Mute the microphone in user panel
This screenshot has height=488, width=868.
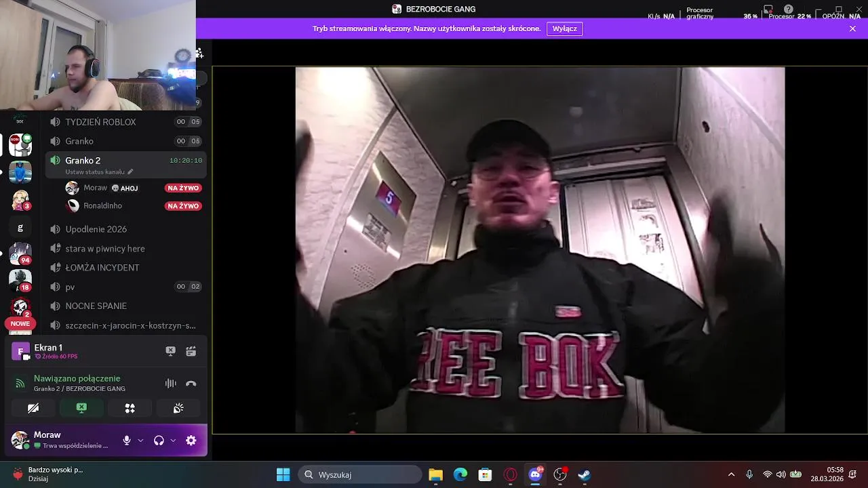126,441
